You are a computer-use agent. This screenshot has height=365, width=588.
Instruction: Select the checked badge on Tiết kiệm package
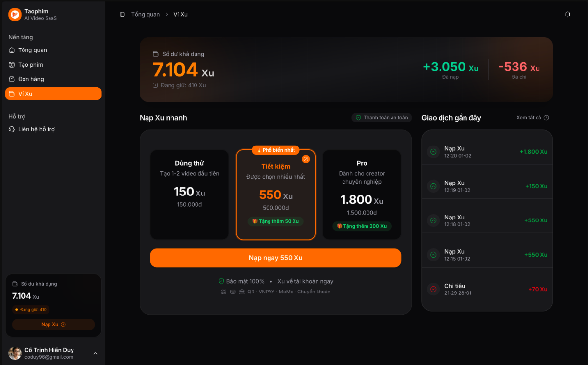coord(306,159)
